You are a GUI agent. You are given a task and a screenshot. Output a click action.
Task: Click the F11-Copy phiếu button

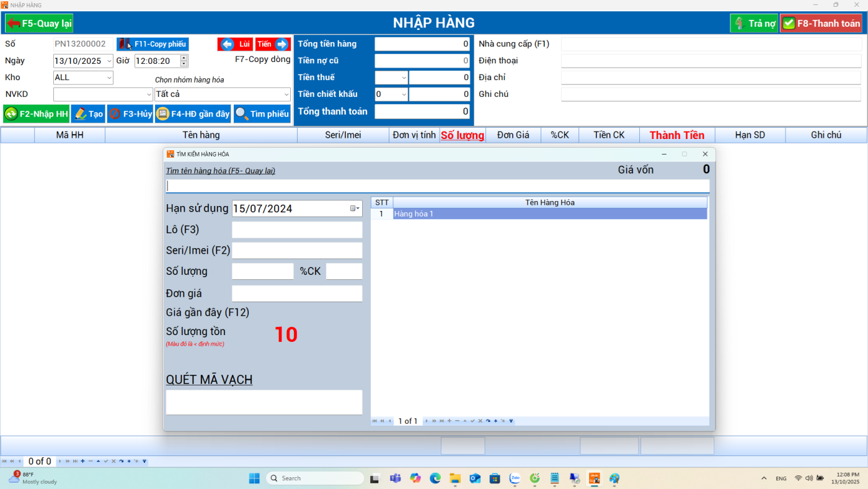click(153, 44)
